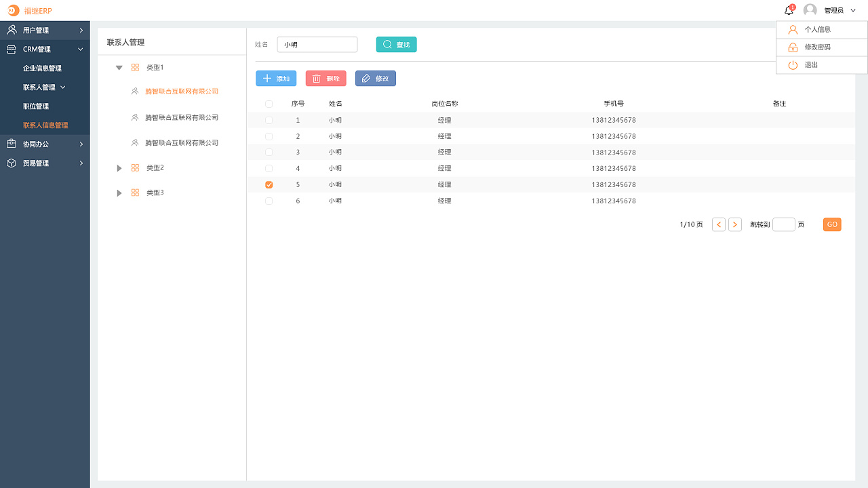Image resolution: width=868 pixels, height=488 pixels.
Task: Go to the next page arrow
Action: (x=735, y=224)
